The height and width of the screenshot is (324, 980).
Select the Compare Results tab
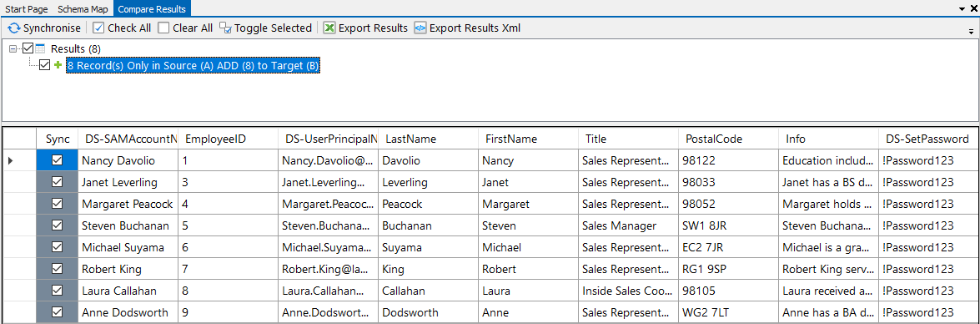[152, 8]
